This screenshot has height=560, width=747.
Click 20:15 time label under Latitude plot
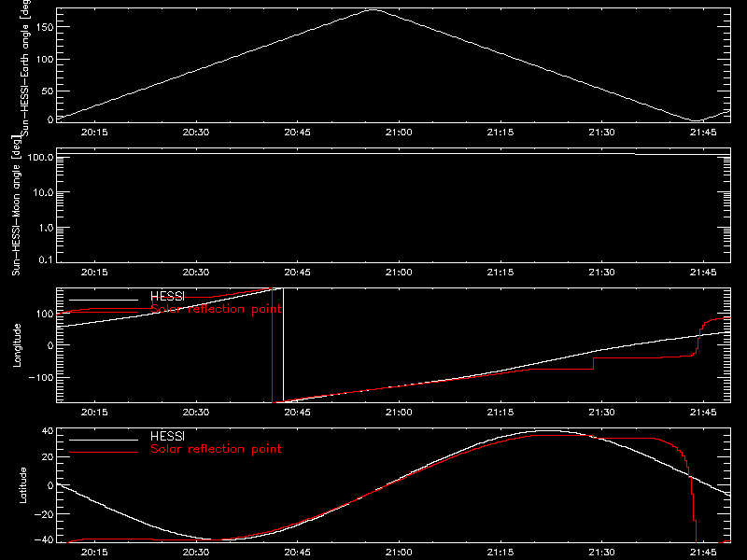point(94,552)
